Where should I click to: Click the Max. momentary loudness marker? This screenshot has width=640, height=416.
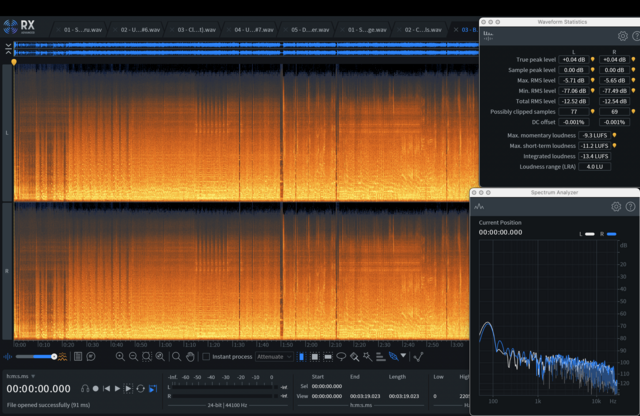pos(614,135)
